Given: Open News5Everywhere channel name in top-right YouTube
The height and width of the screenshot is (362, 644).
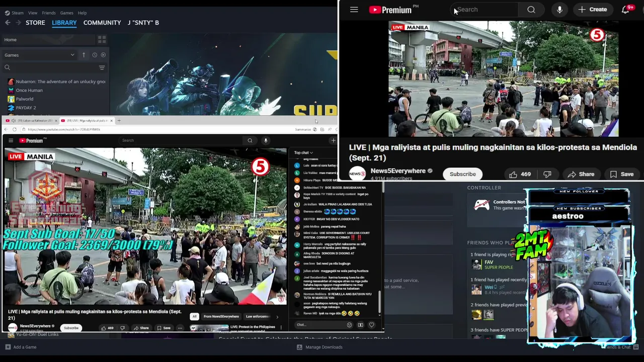Looking at the screenshot, I should [x=398, y=171].
